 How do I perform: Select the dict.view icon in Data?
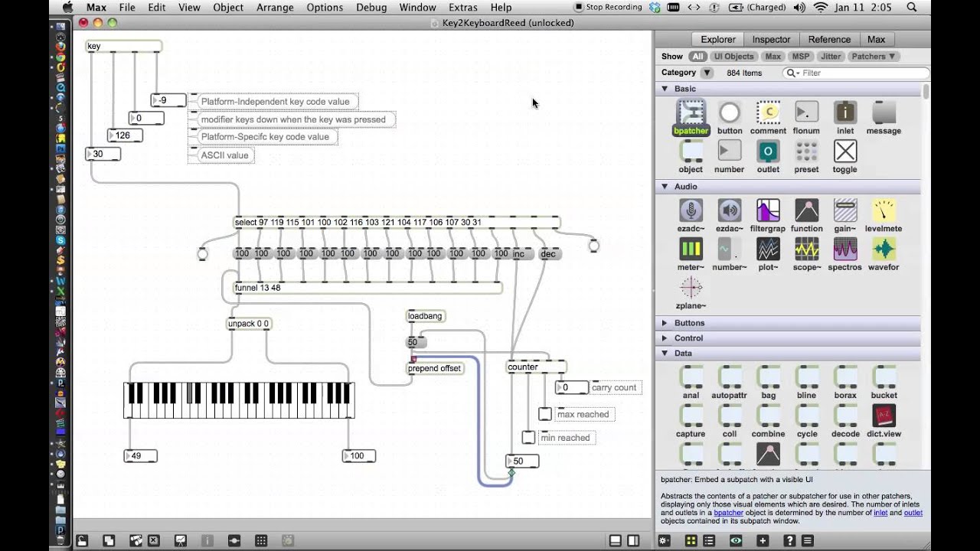tap(884, 416)
